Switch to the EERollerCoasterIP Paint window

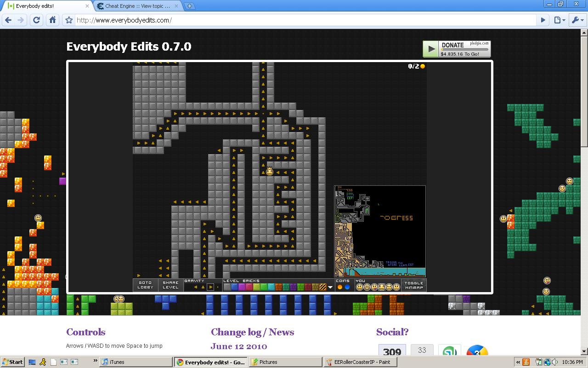point(360,362)
